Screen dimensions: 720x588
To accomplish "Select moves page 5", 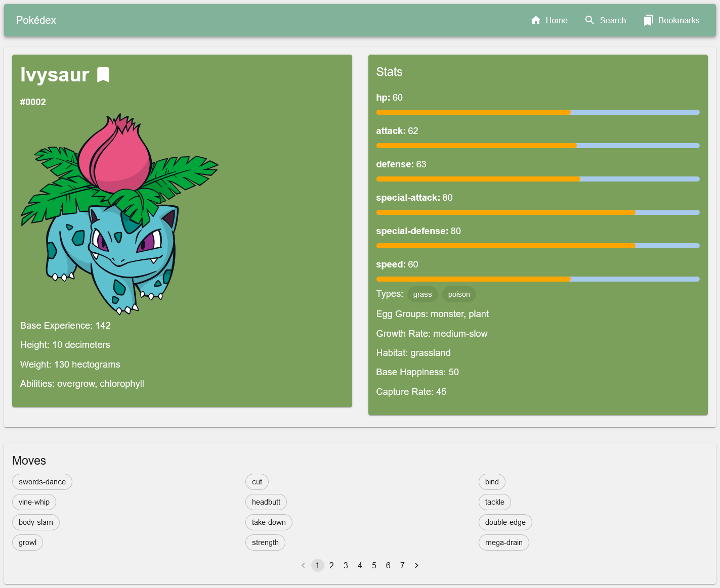I will (374, 565).
